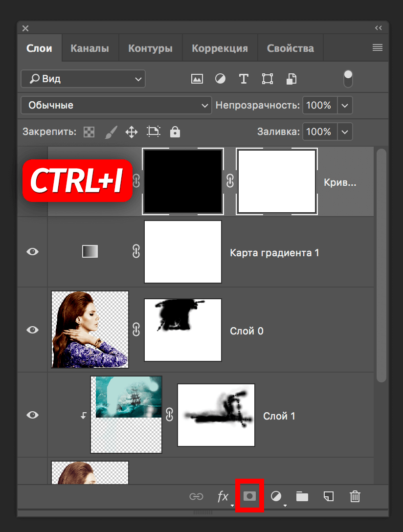Open the Вид filter dropdown
This screenshot has width=403, height=532.
[83, 79]
